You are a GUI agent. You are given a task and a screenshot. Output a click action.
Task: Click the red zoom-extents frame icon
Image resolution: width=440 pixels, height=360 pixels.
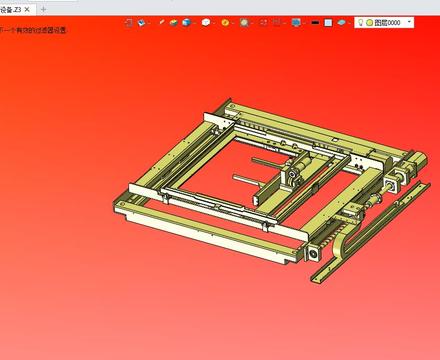pos(264,23)
